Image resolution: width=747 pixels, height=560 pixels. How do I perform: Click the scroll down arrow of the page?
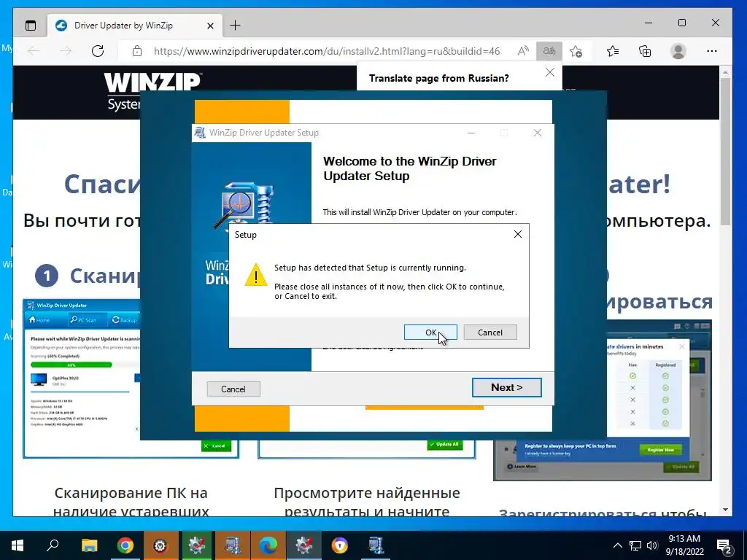coord(726,510)
